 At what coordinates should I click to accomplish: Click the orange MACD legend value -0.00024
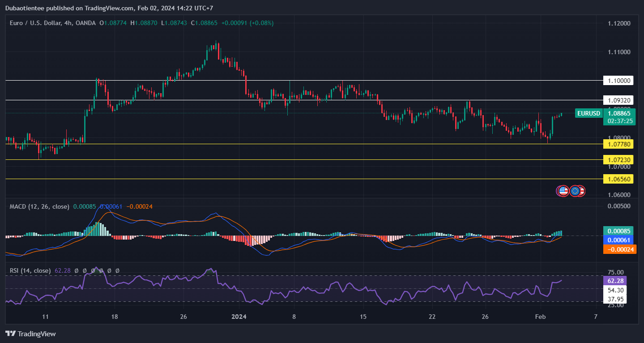tap(140, 206)
